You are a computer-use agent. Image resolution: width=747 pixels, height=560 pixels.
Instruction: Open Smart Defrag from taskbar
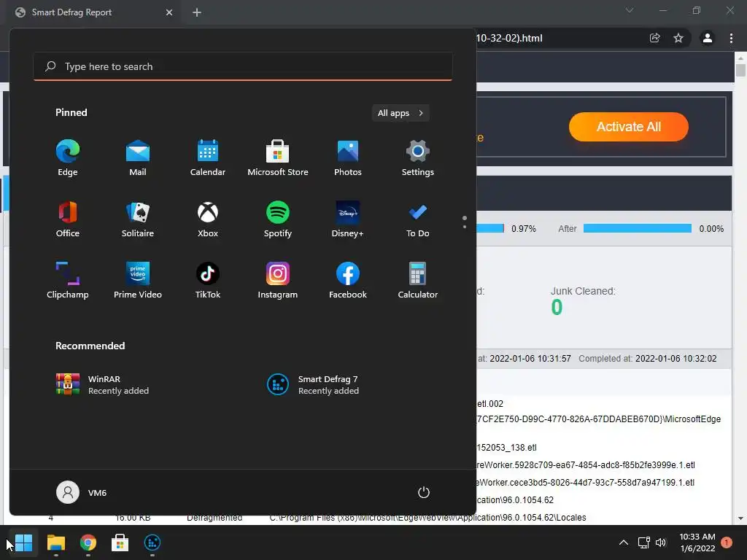pos(152,542)
